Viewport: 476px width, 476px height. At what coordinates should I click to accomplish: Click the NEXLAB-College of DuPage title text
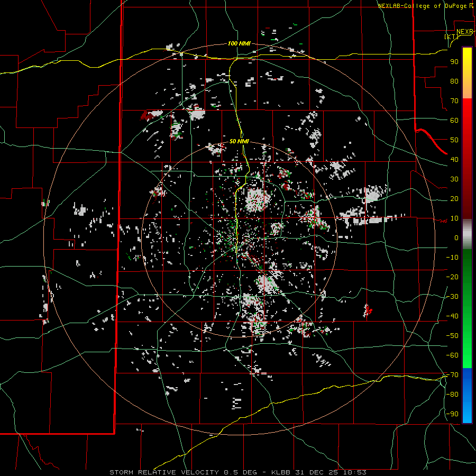pos(425,6)
